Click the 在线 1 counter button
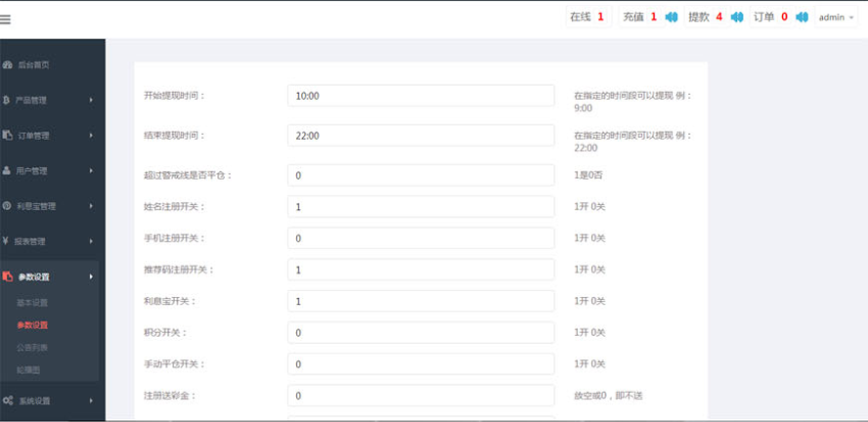 (x=587, y=18)
